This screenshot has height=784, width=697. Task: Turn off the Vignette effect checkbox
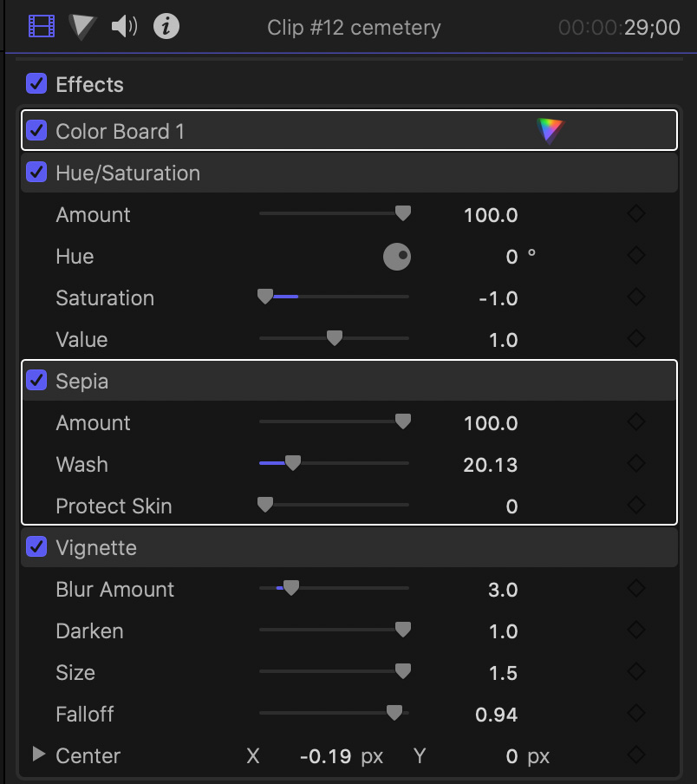(x=36, y=547)
